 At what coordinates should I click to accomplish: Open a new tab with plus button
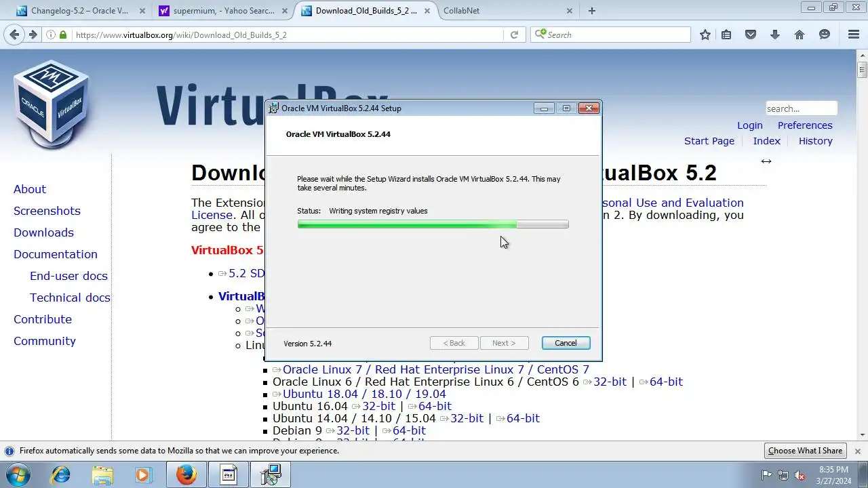[x=592, y=11]
